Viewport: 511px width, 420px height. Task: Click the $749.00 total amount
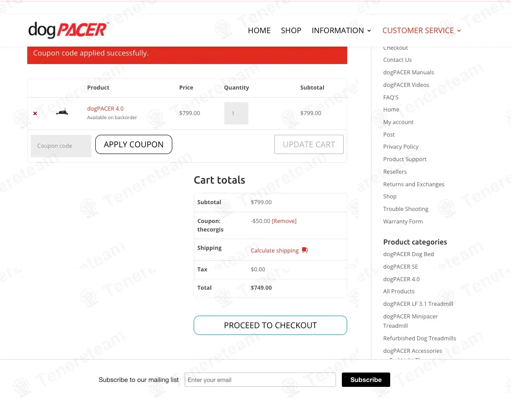click(261, 287)
